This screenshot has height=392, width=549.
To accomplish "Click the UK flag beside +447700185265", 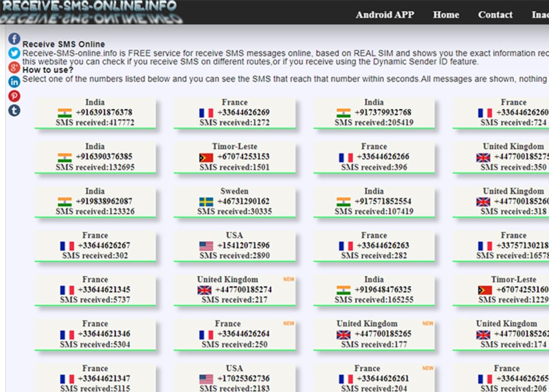I will click(x=344, y=334).
